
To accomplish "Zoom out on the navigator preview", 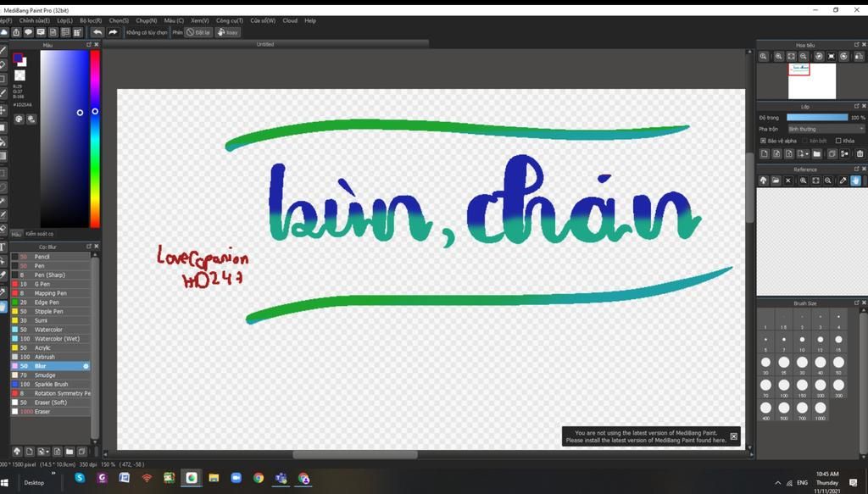I will (804, 57).
